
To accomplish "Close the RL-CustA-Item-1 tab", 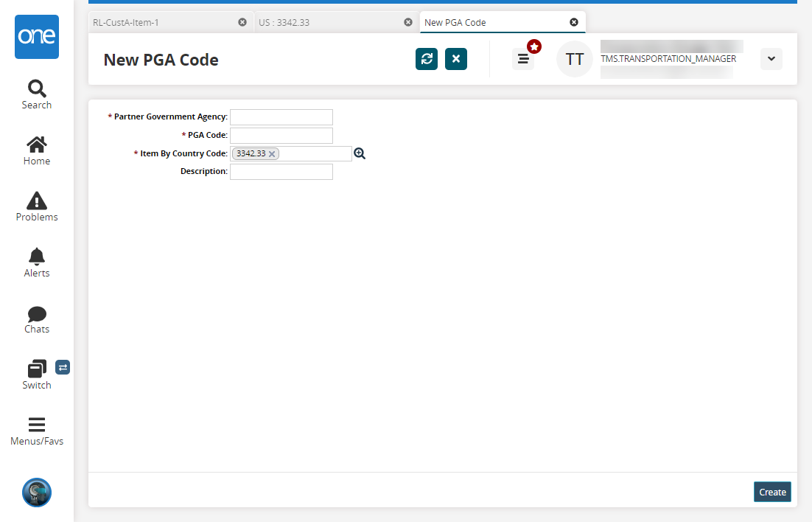I will (x=242, y=22).
